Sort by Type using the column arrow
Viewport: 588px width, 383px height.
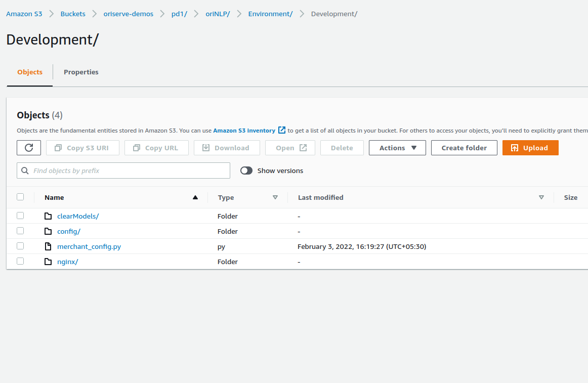(275, 197)
